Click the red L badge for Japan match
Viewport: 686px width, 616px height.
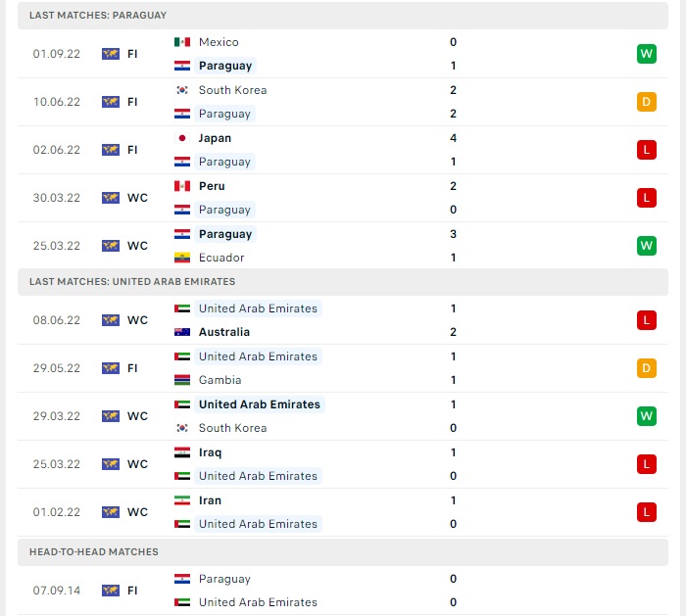(646, 150)
